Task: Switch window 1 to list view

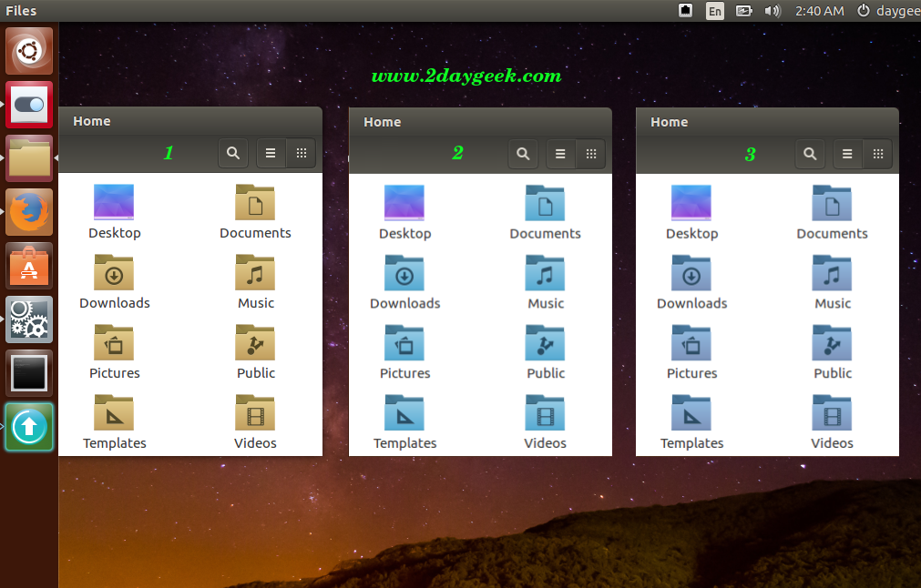Action: click(271, 154)
